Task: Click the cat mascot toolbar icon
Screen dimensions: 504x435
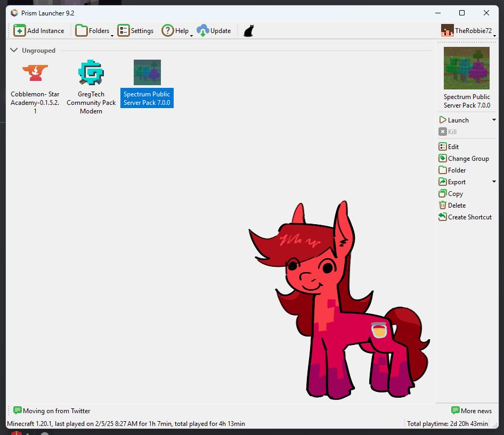Action: coord(247,30)
